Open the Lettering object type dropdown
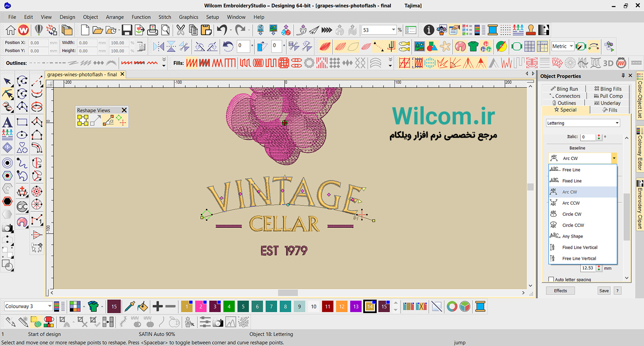This screenshot has height=346, width=644. click(x=617, y=123)
